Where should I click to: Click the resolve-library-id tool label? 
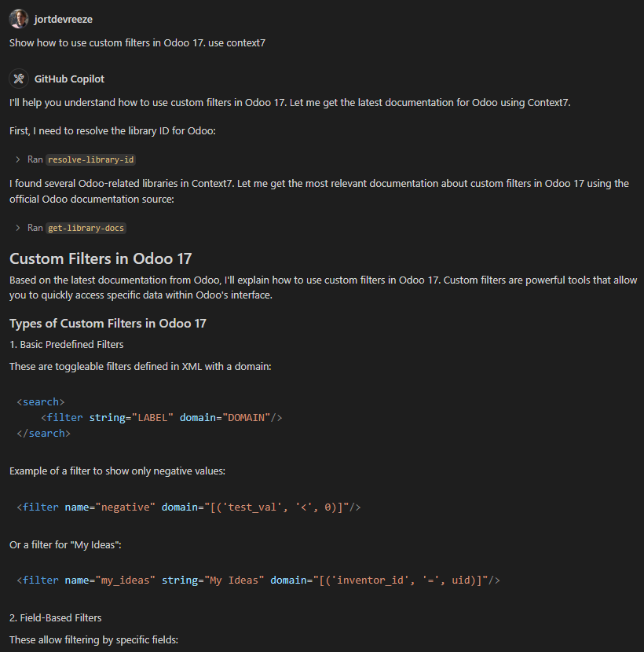(91, 159)
